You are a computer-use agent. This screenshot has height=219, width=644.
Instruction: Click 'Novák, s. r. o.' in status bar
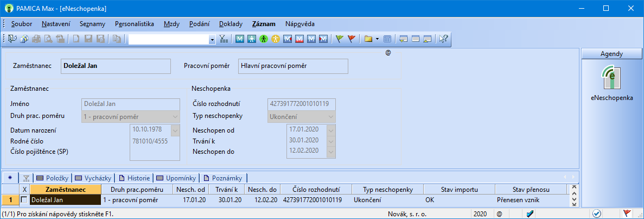[x=407, y=214]
